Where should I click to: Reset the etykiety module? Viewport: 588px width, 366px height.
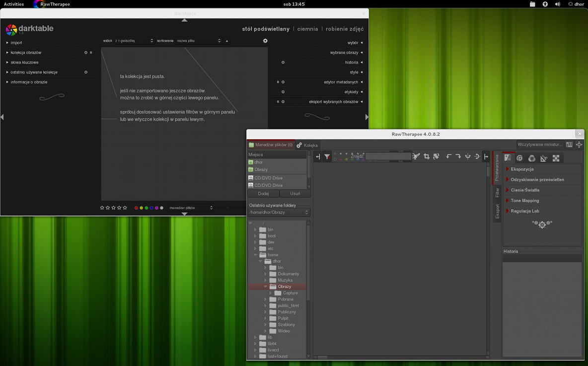tap(283, 91)
